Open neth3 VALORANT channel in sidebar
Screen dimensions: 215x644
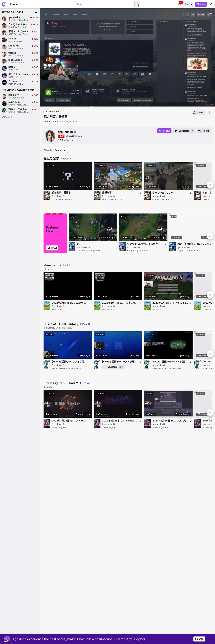(x=20, y=68)
